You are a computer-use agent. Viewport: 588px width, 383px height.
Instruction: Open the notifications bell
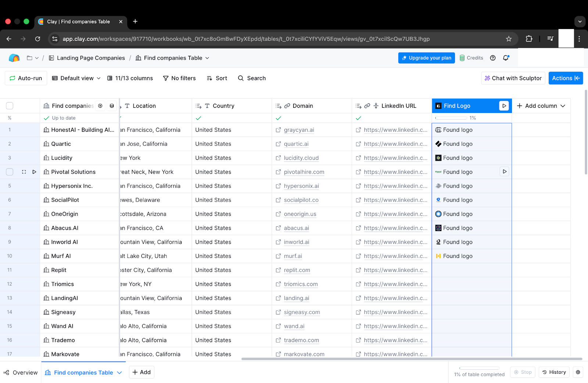[x=506, y=58]
